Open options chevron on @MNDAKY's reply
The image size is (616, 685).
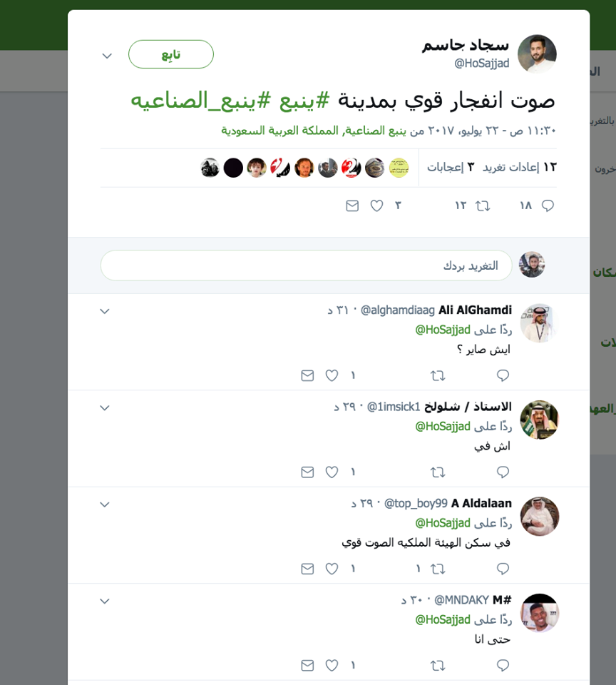[105, 601]
